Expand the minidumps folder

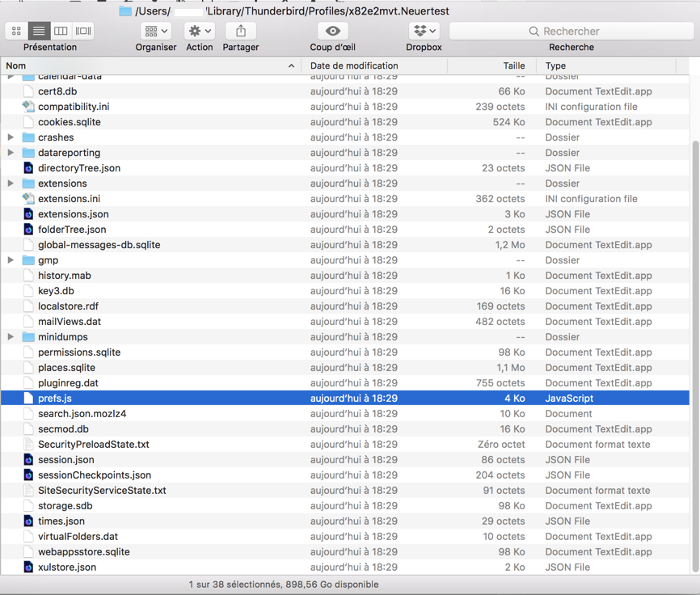point(11,336)
